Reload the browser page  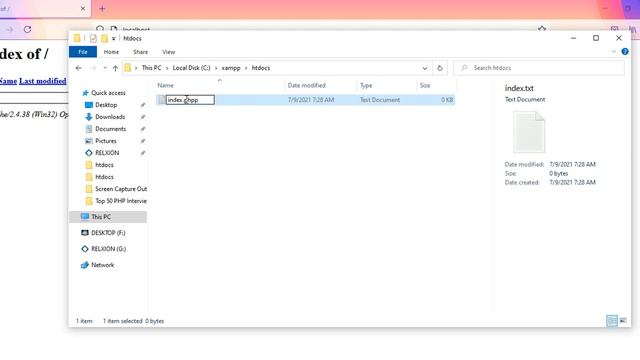tap(27, 29)
